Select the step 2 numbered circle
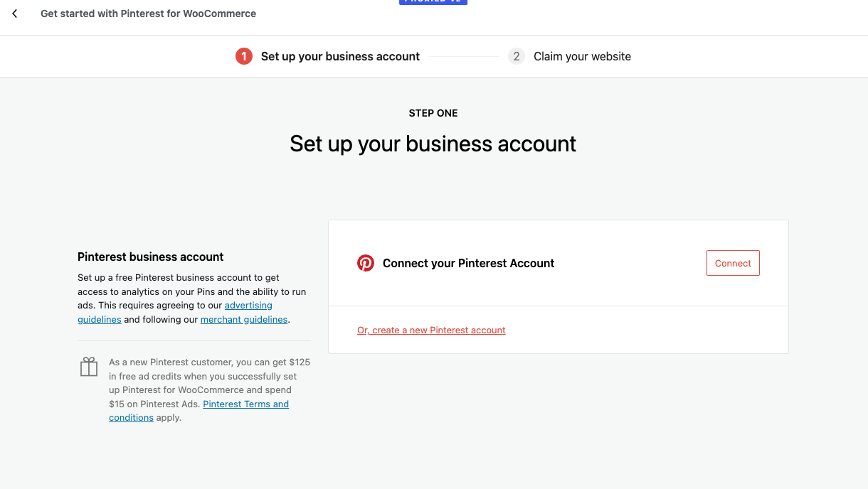868x489 pixels. coord(516,56)
